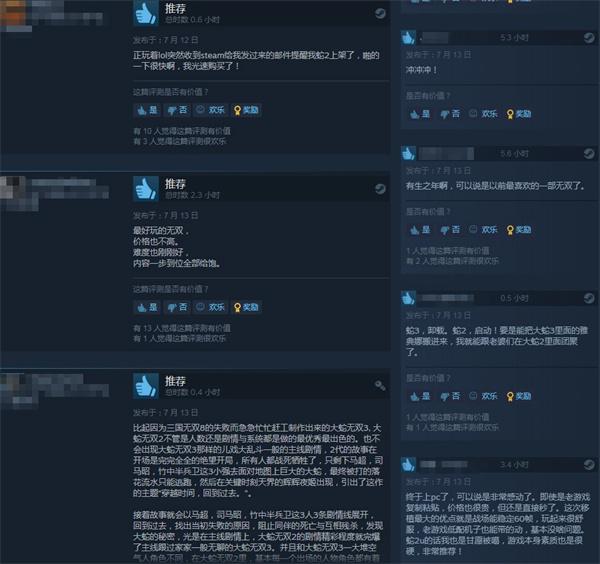Click the Steam icon on the 0.6 小时 review

[380, 14]
